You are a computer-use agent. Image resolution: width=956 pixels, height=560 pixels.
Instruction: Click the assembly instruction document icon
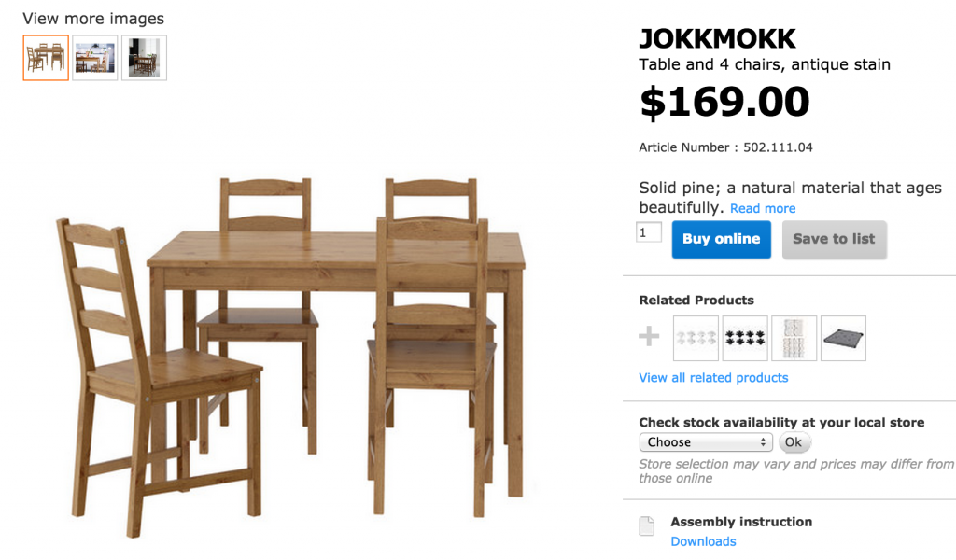pos(647,526)
